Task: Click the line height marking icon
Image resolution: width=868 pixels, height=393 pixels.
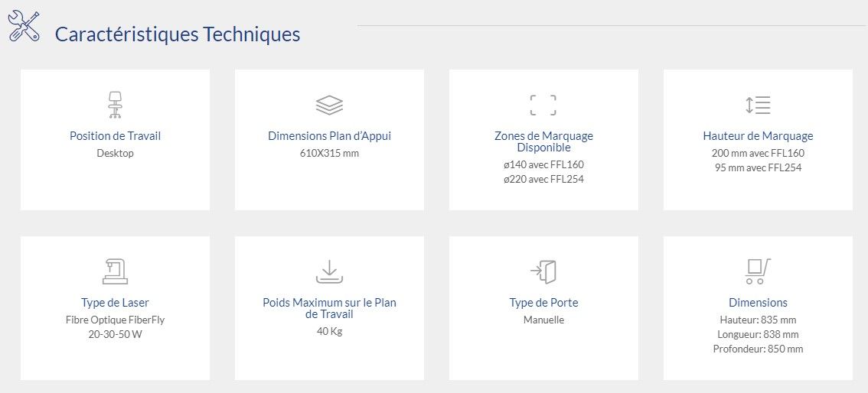Action: coord(758,105)
